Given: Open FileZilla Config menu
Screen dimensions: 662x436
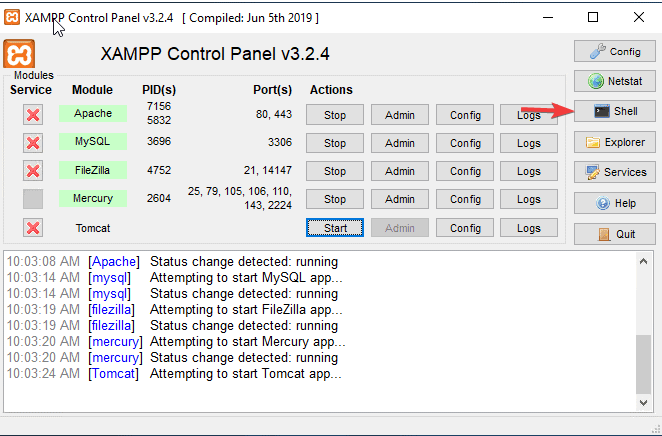Looking at the screenshot, I should [465, 171].
